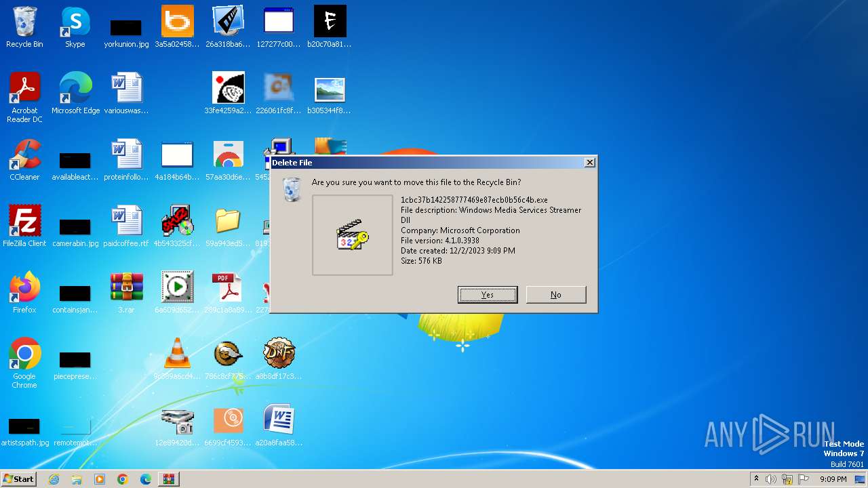This screenshot has height=488, width=868.
Task: Open Windows Media Player from taskbar
Action: coord(100,479)
